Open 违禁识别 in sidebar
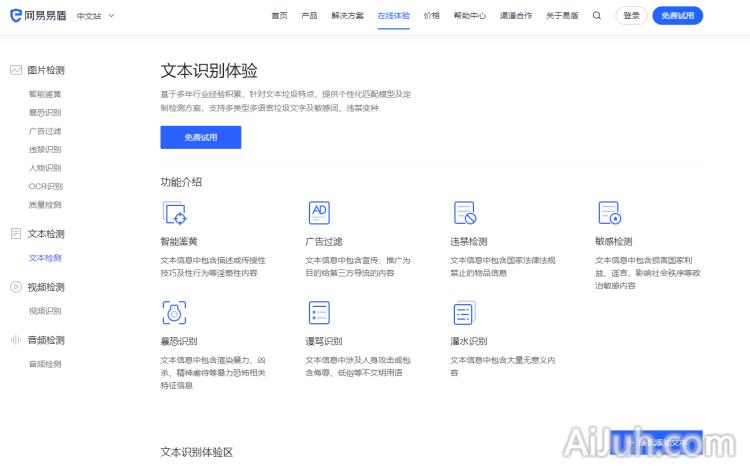The width and height of the screenshot is (750, 472). [45, 150]
